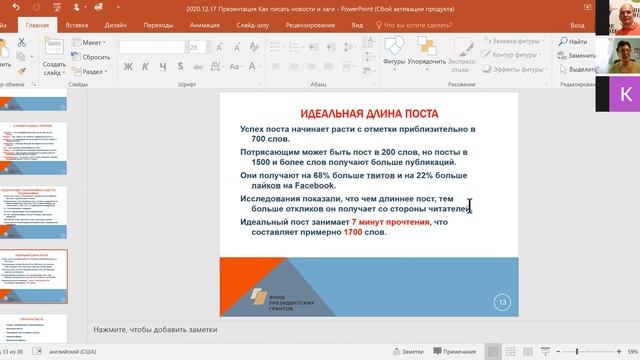The height and width of the screenshot is (360, 640).
Task: Click the font name input box
Action: 152,47
